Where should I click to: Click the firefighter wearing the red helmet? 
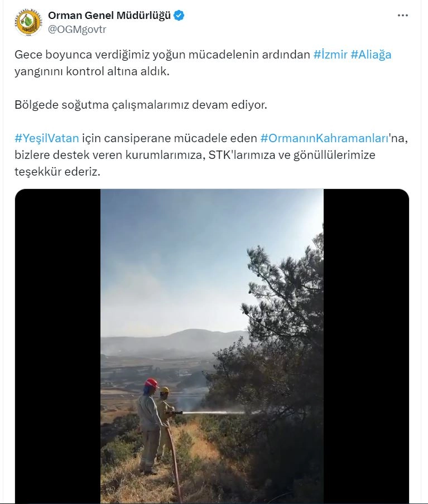click(x=150, y=425)
